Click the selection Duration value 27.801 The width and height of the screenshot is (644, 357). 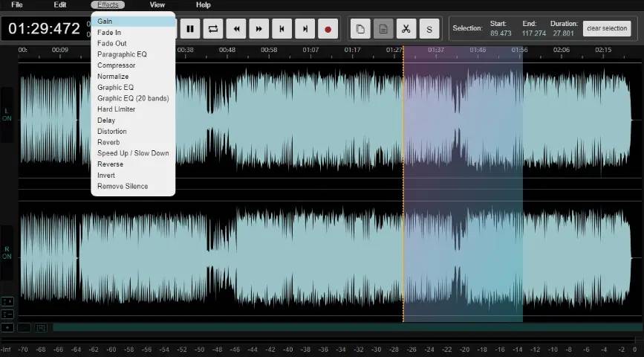(563, 33)
